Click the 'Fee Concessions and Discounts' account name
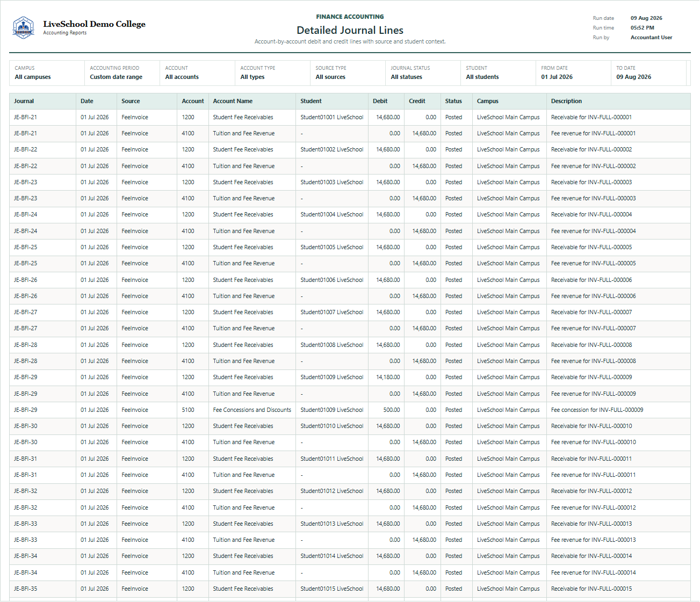Image resolution: width=700 pixels, height=602 pixels. tap(252, 410)
